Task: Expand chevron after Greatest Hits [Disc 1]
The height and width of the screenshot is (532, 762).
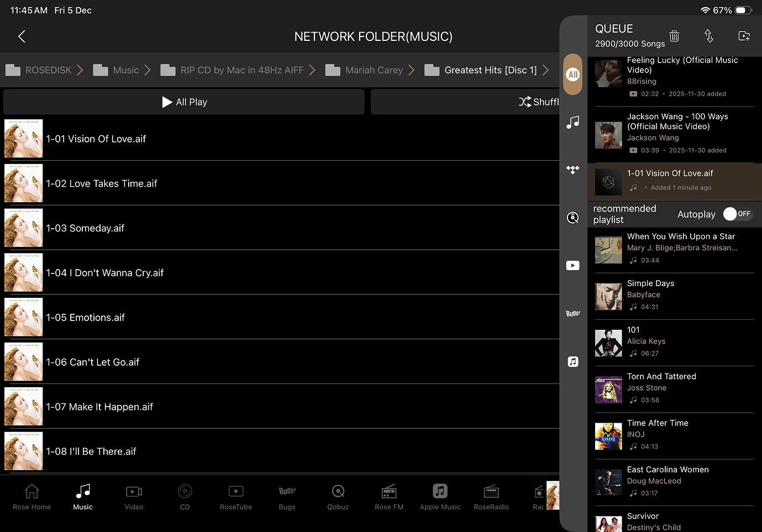Action: point(545,70)
